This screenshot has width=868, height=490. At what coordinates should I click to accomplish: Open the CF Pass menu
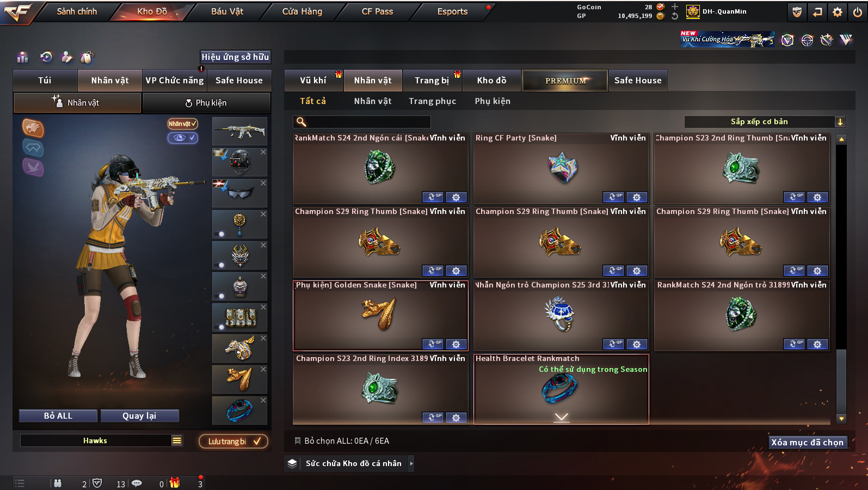(377, 11)
